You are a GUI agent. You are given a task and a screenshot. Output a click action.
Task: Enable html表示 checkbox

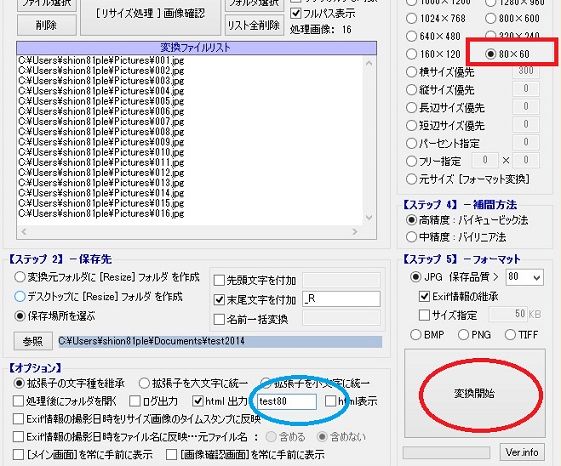coord(330,401)
